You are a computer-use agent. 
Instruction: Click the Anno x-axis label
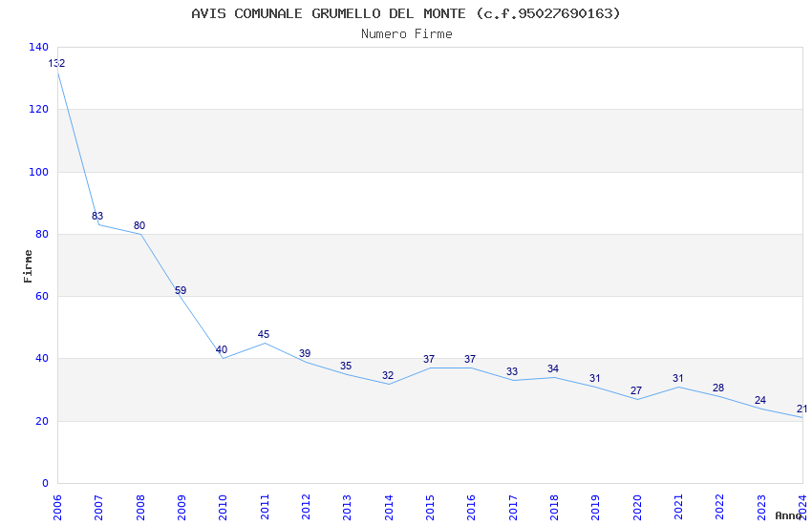[x=788, y=515]
